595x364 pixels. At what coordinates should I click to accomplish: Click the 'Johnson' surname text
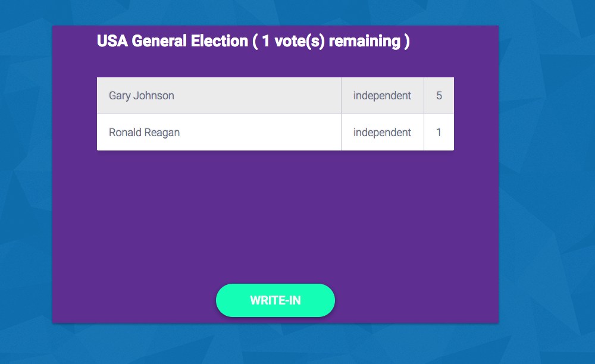click(x=154, y=96)
